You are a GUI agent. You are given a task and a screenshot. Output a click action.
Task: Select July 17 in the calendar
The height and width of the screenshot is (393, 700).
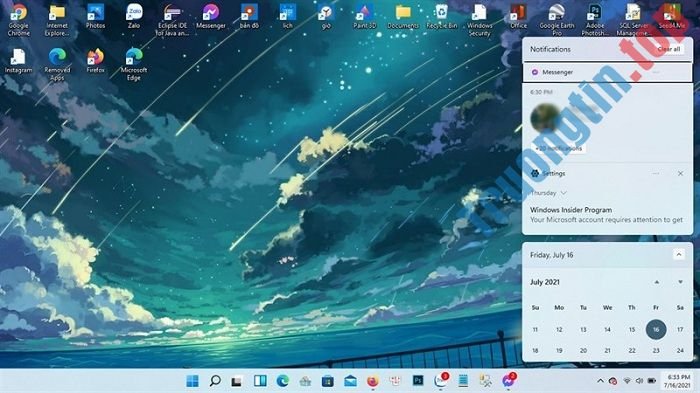click(680, 330)
